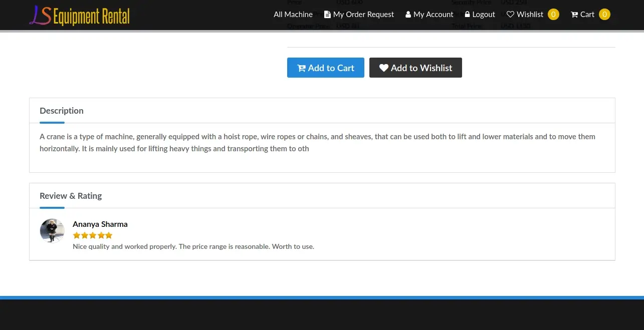Click the document icon beside My Order Request
Image resolution: width=644 pixels, height=330 pixels.
pos(327,15)
